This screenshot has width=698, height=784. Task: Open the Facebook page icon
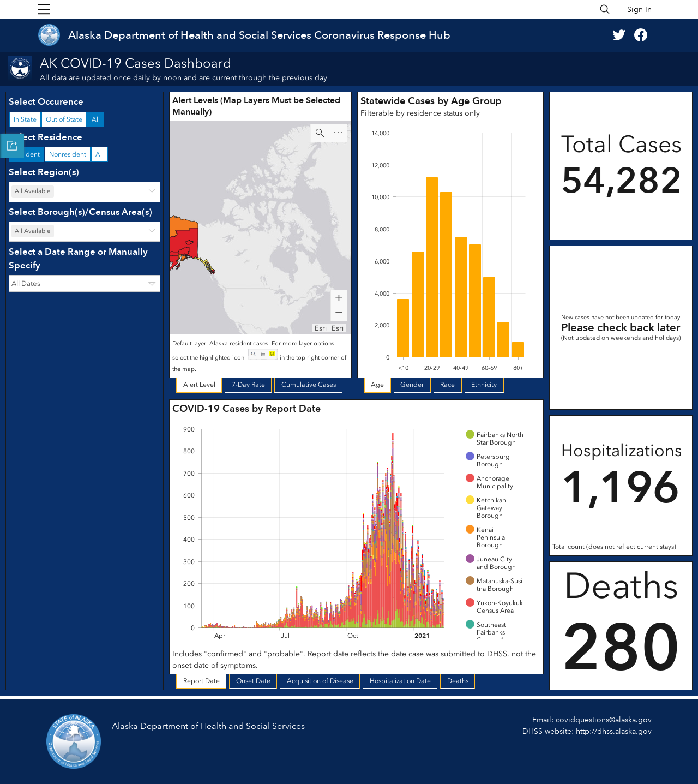click(x=641, y=35)
